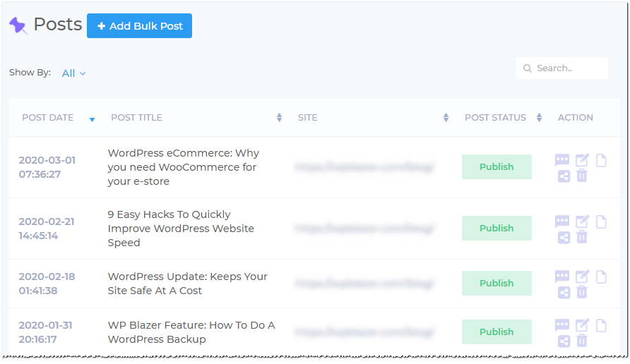Edit the WordPress Update post
Viewport: 630px width, 364px height.
582,277
